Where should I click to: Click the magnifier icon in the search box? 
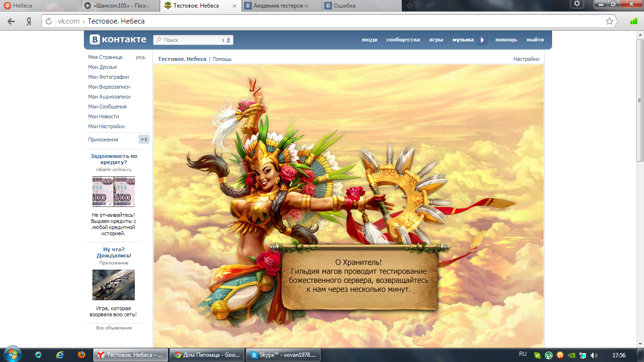159,40
